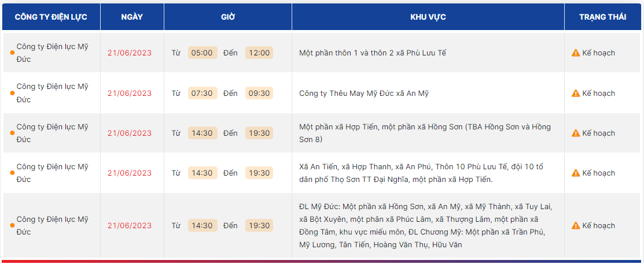Click the Công ty Thêu May Mỹ Đức xã An Mỹ text

(364, 94)
